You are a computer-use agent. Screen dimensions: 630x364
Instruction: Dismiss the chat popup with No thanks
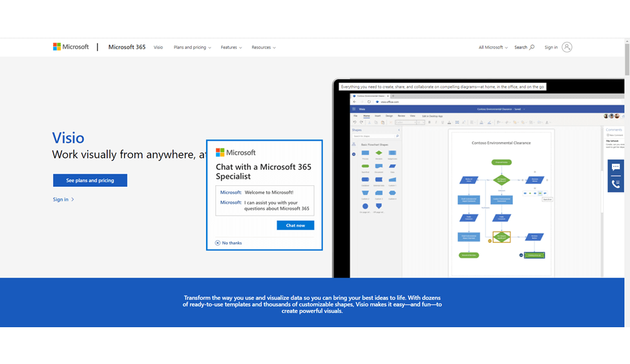point(228,243)
